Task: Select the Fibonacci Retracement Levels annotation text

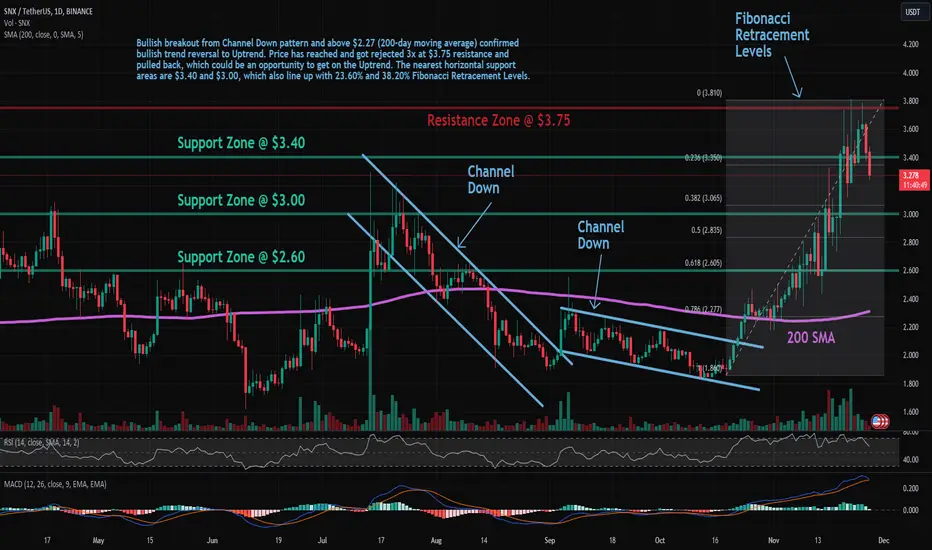Action: (772, 34)
